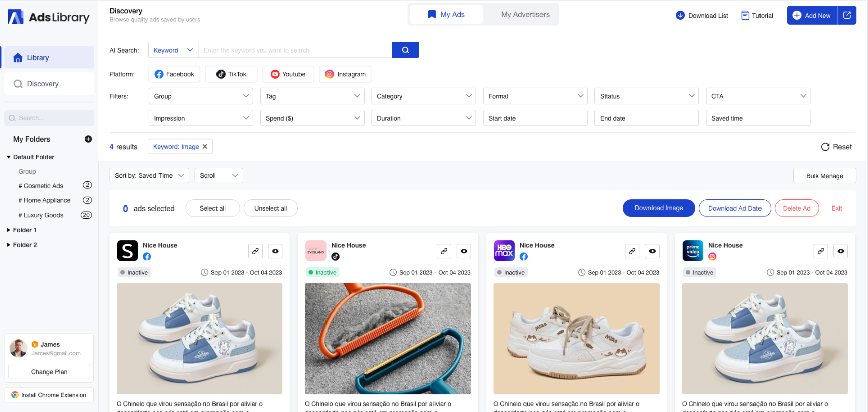Toggle the Instagram platform filter
868x412 pixels.
[x=345, y=74]
